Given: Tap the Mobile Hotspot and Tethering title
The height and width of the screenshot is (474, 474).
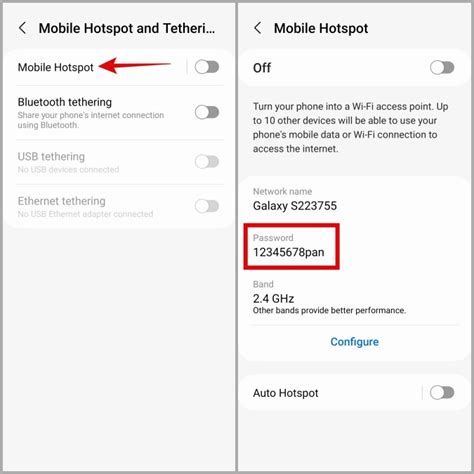Looking at the screenshot, I should tap(127, 28).
